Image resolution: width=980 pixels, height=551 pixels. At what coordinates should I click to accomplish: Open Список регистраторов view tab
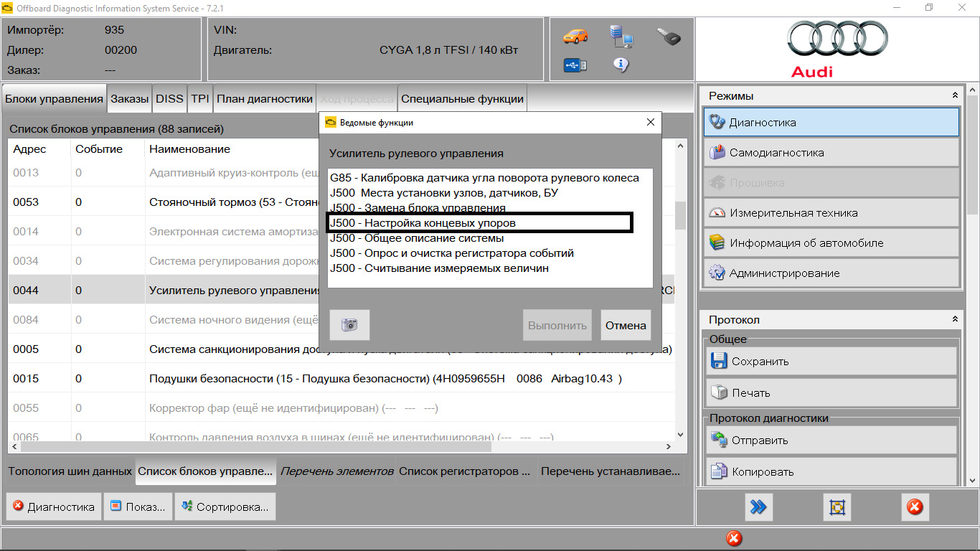(465, 471)
